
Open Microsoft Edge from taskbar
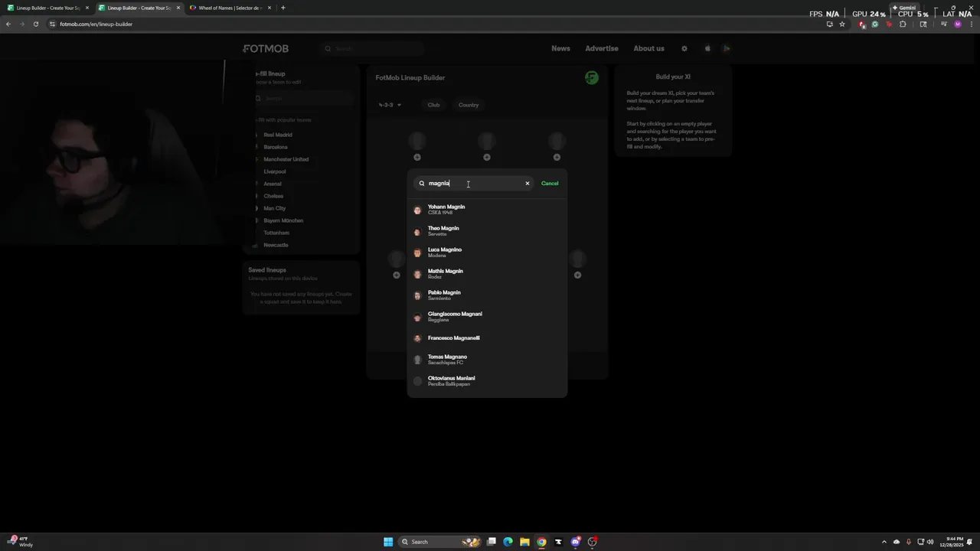pos(508,542)
